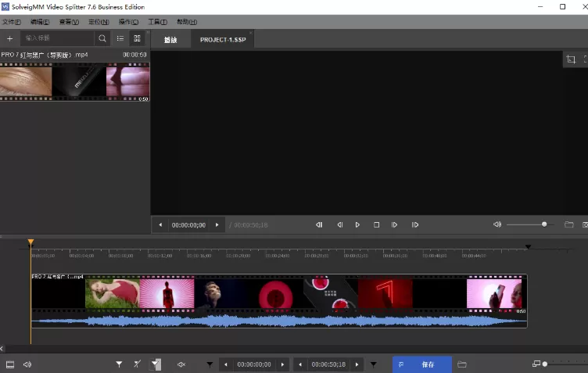Add a media file with plus icon

(x=9, y=38)
